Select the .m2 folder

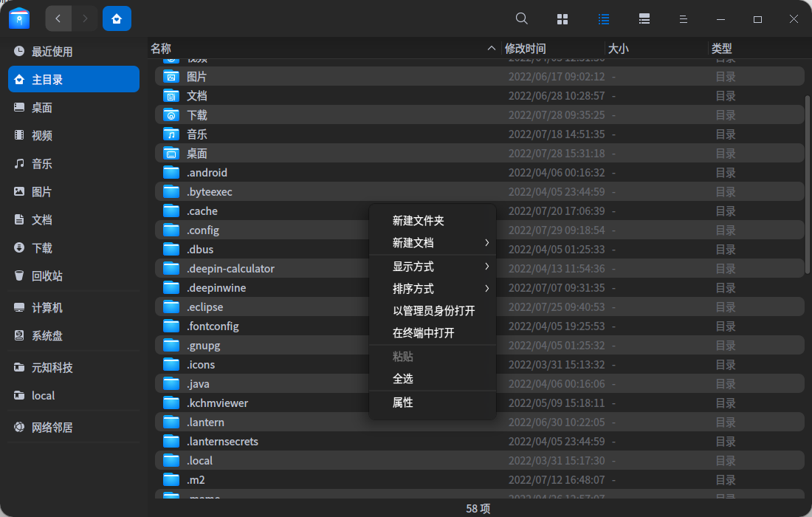tap(480, 479)
